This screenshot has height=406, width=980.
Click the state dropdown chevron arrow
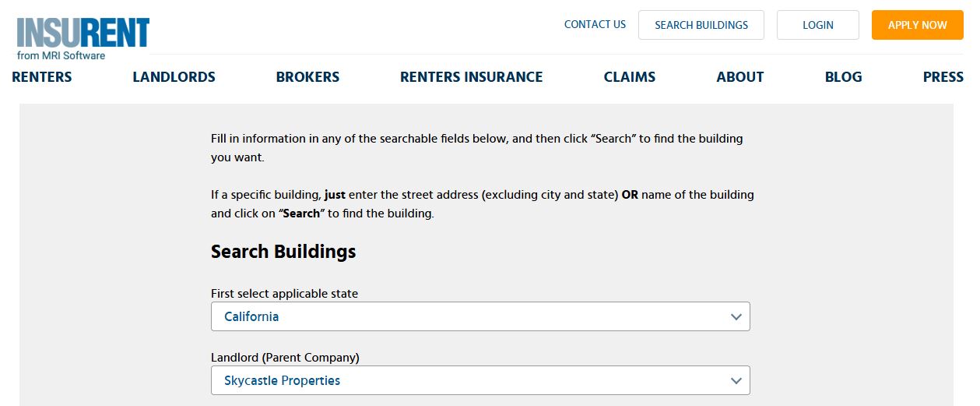(x=736, y=317)
